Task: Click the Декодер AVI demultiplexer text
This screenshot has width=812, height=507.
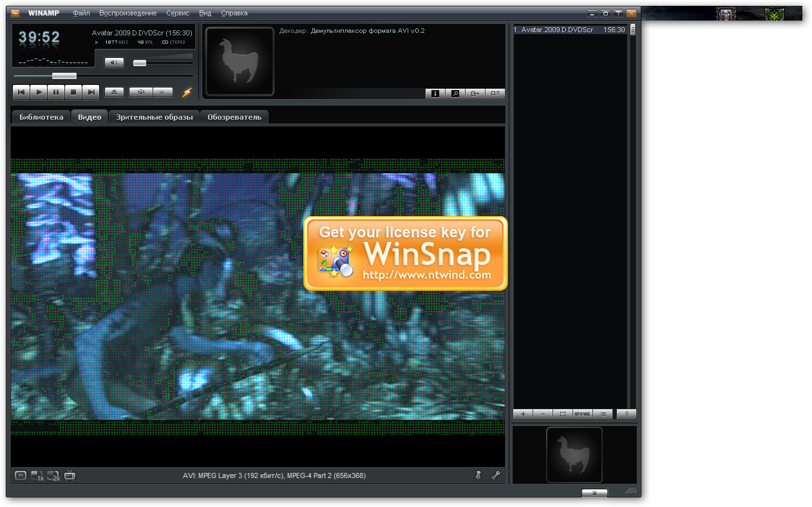Action: 352,30
